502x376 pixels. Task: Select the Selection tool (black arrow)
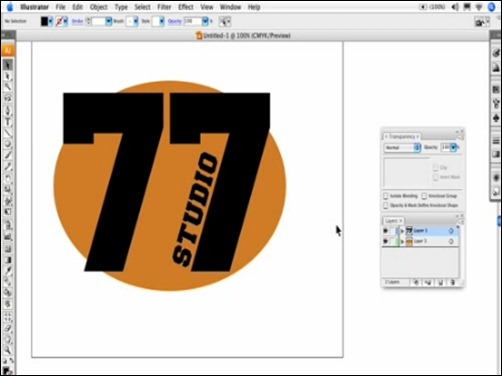[x=8, y=65]
